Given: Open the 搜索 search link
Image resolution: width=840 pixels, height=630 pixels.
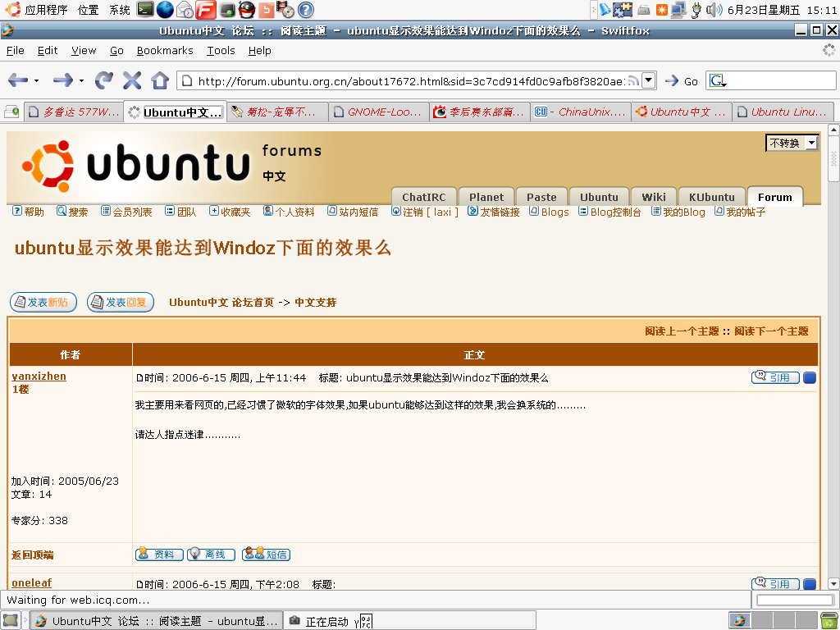Looking at the screenshot, I should (72, 212).
